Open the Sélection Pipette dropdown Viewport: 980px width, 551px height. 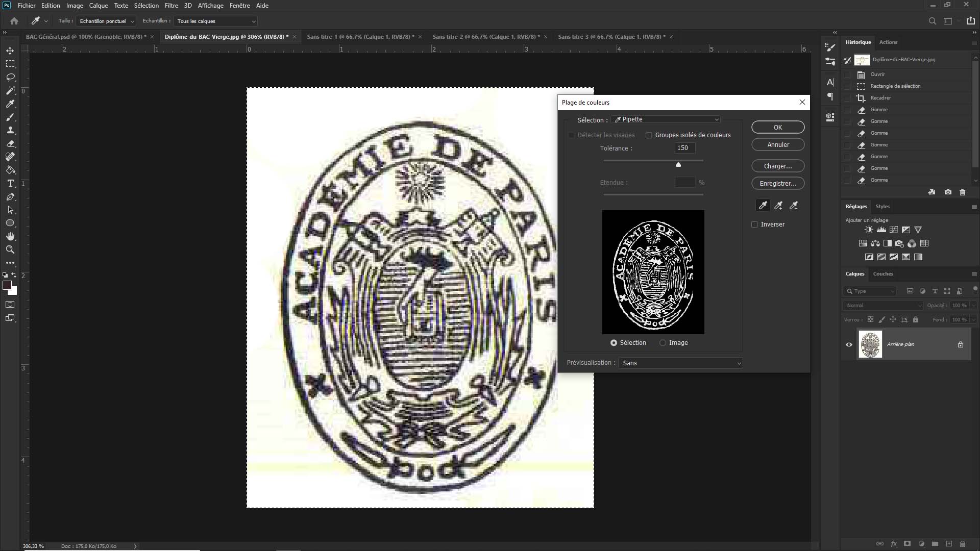[666, 119]
